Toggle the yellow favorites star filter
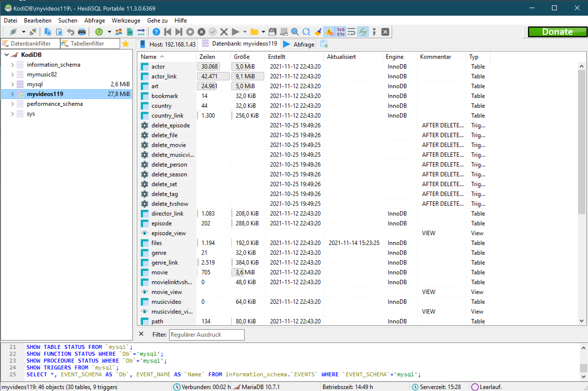This screenshot has width=588, height=391. (x=125, y=44)
